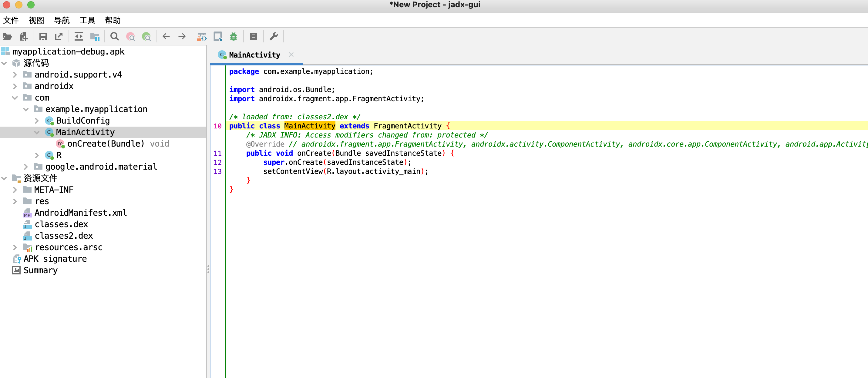Toggle deobfuscation lock-gear icon
Image resolution: width=868 pixels, height=378 pixels.
(x=201, y=37)
